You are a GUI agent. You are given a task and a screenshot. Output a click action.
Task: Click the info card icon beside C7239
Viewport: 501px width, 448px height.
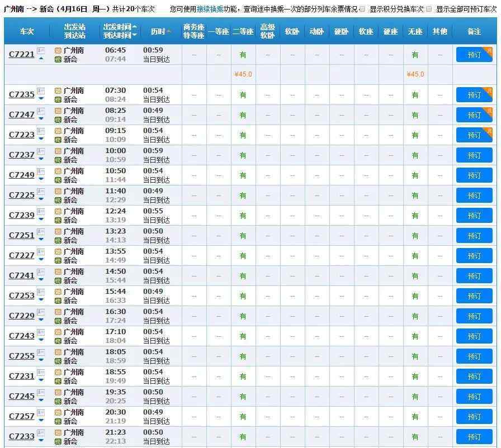(41, 212)
